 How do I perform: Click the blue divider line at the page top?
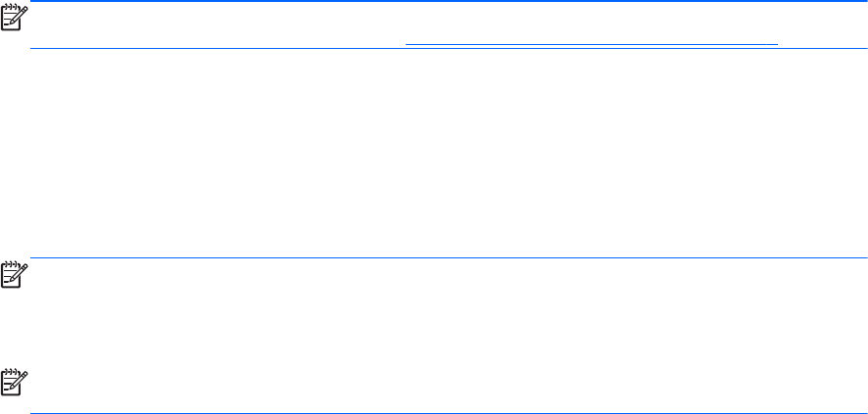pos(434,2)
